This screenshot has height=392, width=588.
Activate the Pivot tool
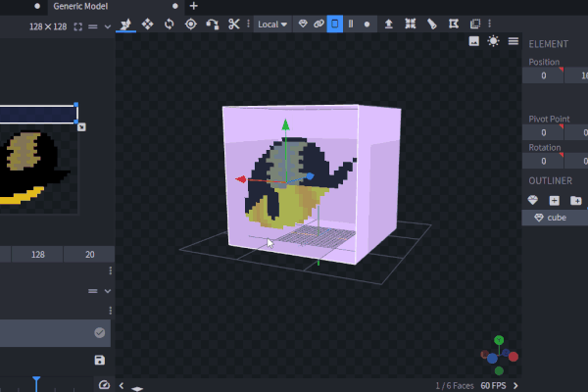191,23
